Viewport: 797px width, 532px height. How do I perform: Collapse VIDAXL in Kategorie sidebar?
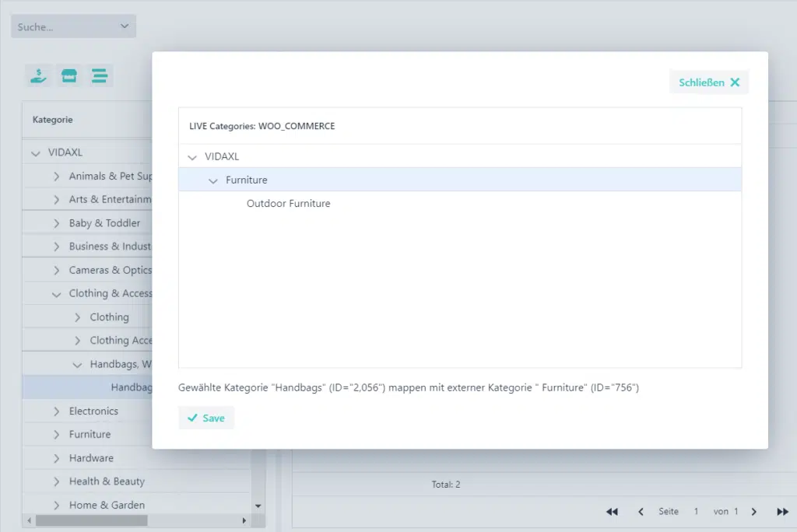click(36, 153)
